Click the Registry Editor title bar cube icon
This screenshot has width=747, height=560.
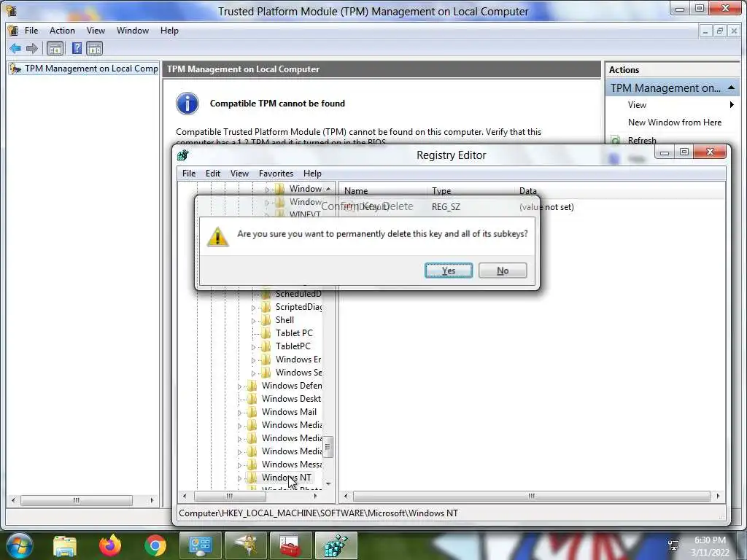coord(183,155)
